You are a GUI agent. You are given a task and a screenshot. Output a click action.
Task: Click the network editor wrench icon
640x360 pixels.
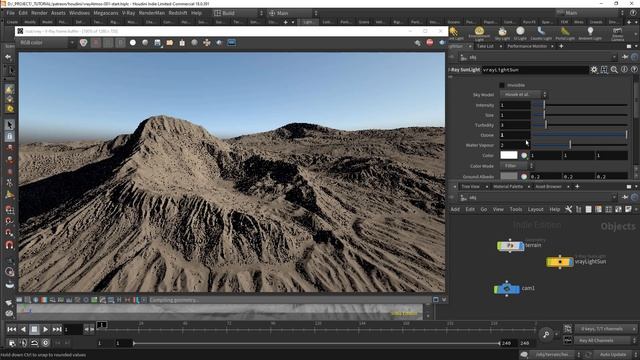(569, 209)
